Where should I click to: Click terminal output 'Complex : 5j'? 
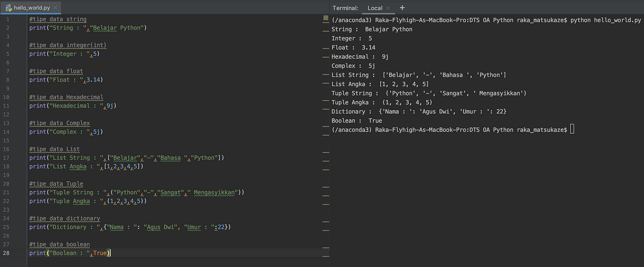(x=353, y=66)
